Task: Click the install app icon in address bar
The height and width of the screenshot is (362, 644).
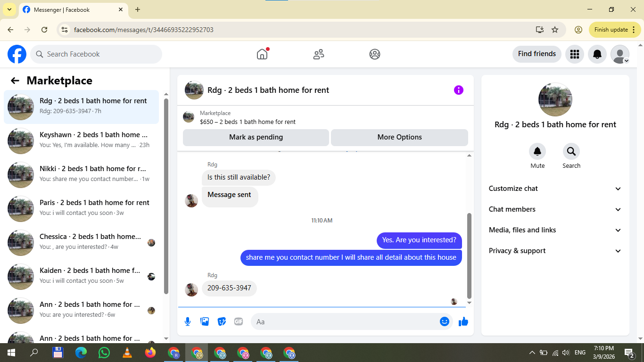Action: click(x=540, y=30)
